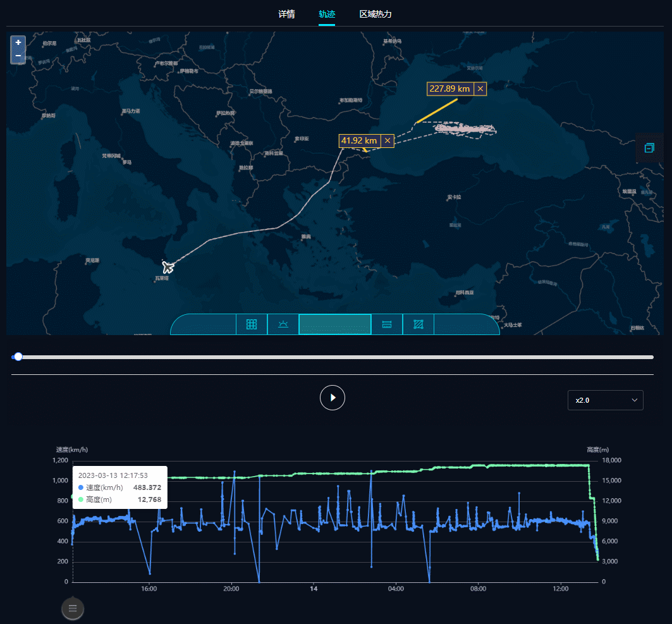Click the airplane icon on the map
Screen dimensions: 672x624
168,267
